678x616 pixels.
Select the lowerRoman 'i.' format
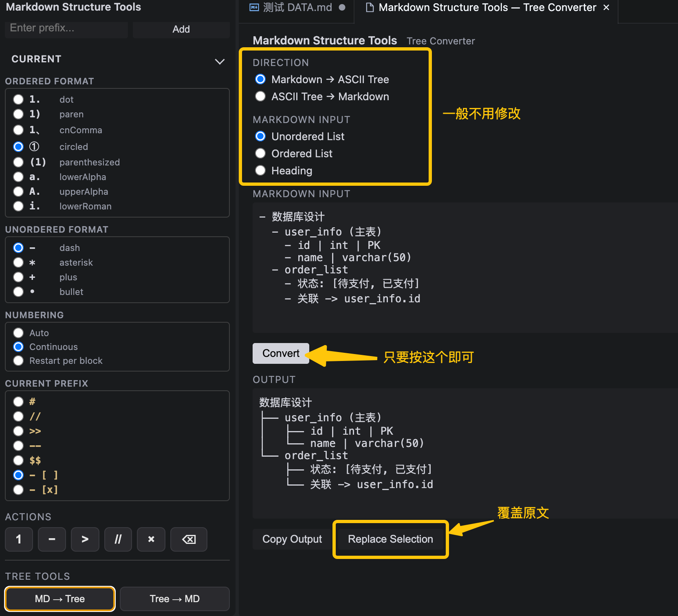[18, 206]
